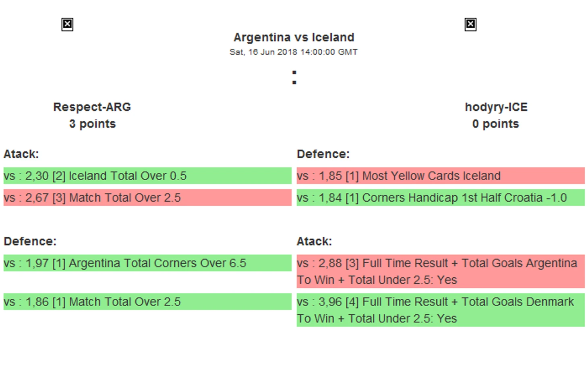Click the 3 points score label
This screenshot has width=588, height=386.
(x=92, y=124)
